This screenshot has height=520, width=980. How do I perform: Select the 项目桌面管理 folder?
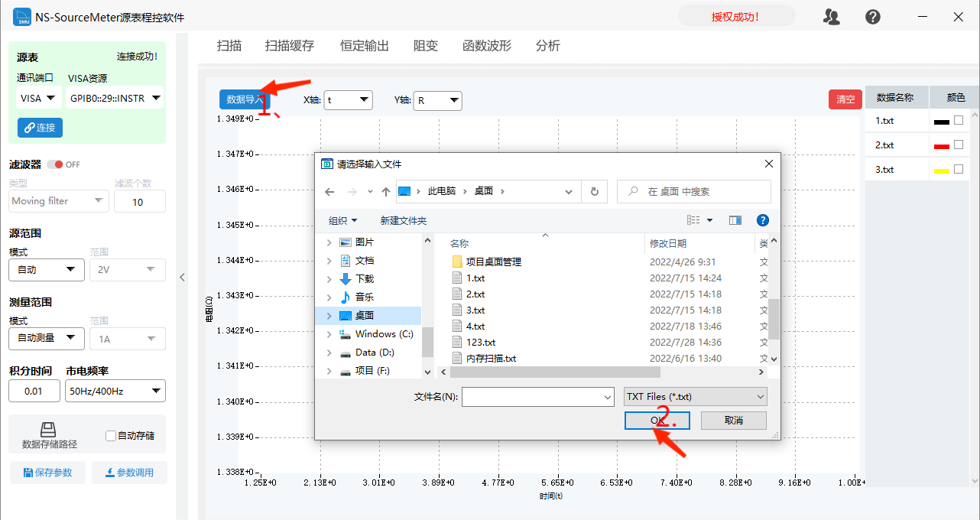(x=494, y=262)
